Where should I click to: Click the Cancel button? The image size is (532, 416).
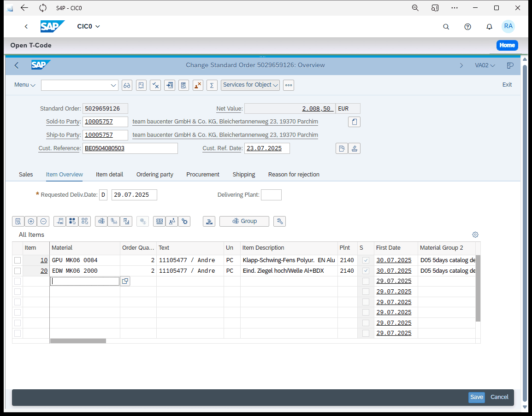tap(499, 398)
